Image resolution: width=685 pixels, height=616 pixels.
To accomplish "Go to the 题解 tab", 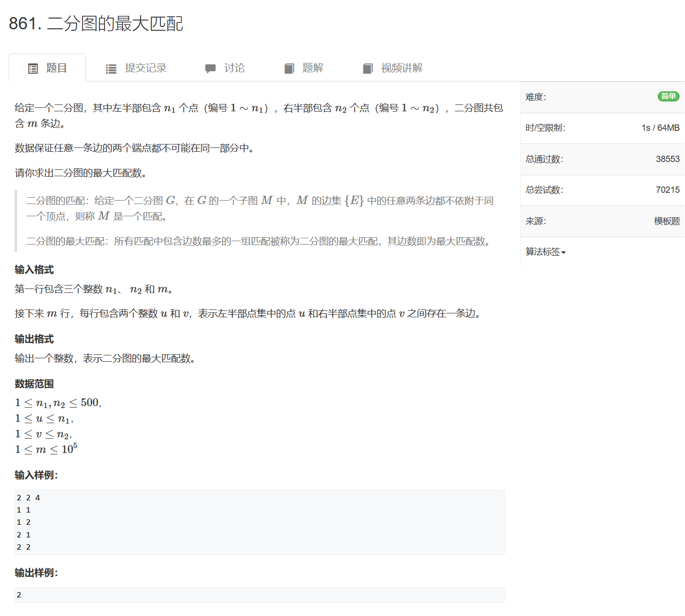I will pos(303,68).
